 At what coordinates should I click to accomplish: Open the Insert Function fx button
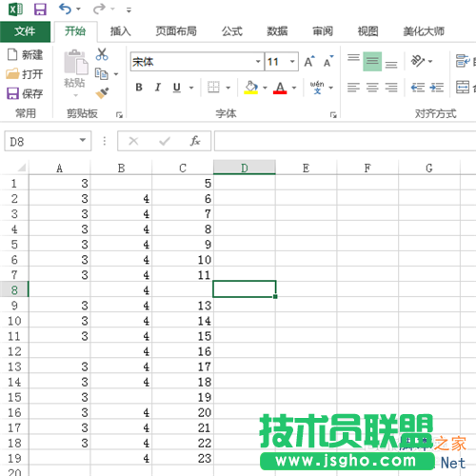(195, 141)
